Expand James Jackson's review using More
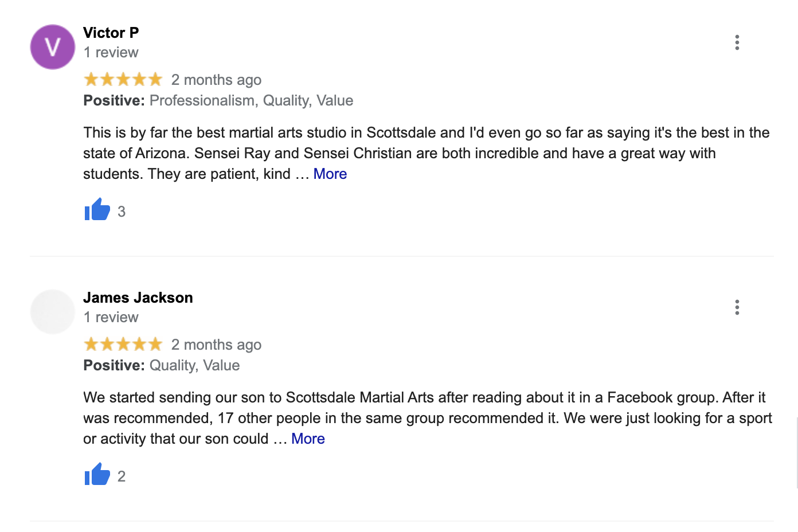The width and height of the screenshot is (798, 532). [308, 439]
